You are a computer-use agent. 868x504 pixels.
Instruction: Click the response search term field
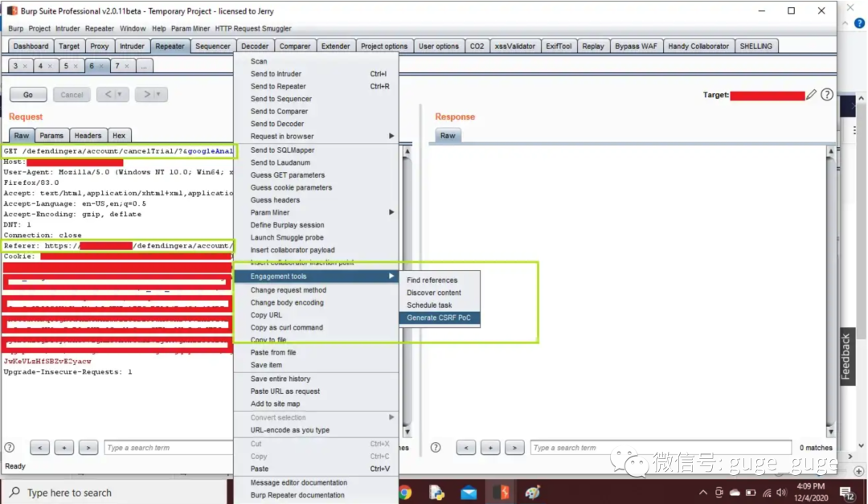(x=661, y=448)
